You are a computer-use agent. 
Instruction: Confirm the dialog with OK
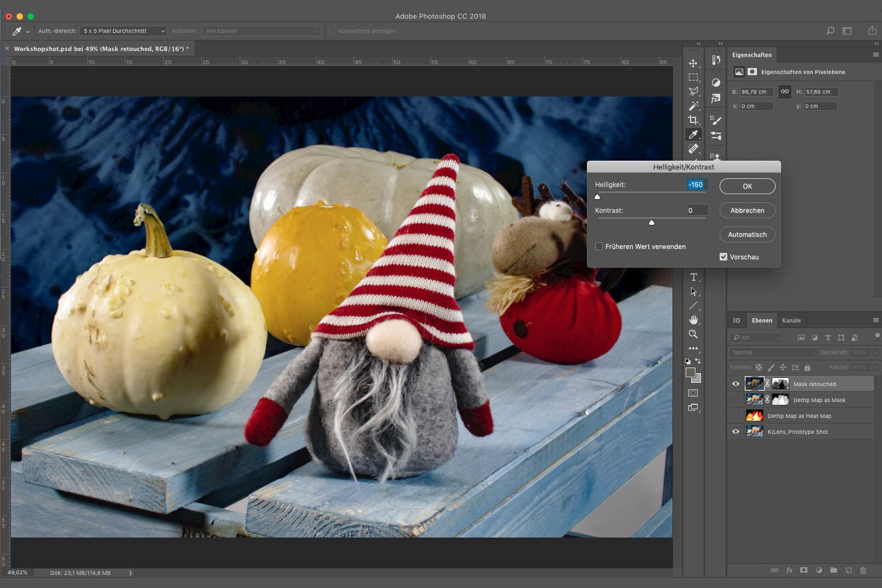(x=747, y=186)
